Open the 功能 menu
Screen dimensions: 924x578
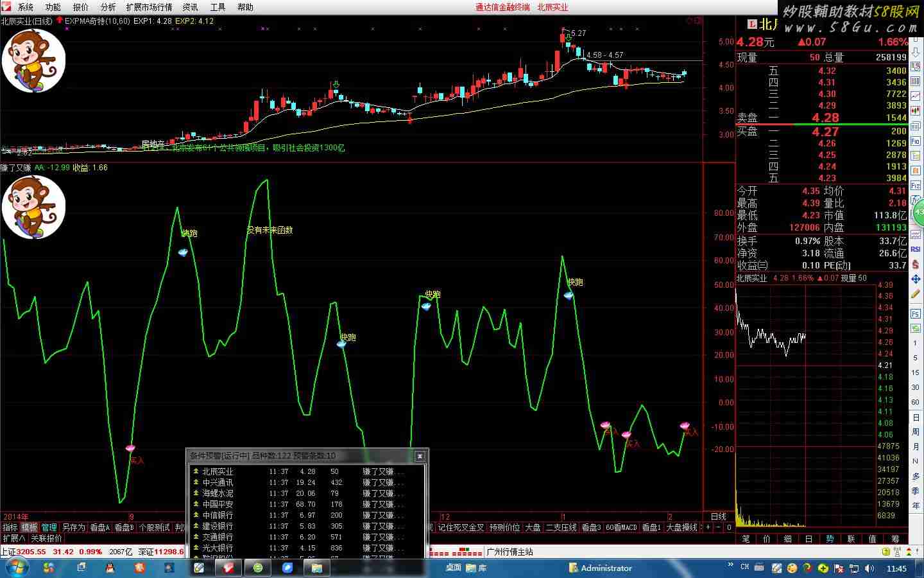pyautogui.click(x=53, y=7)
